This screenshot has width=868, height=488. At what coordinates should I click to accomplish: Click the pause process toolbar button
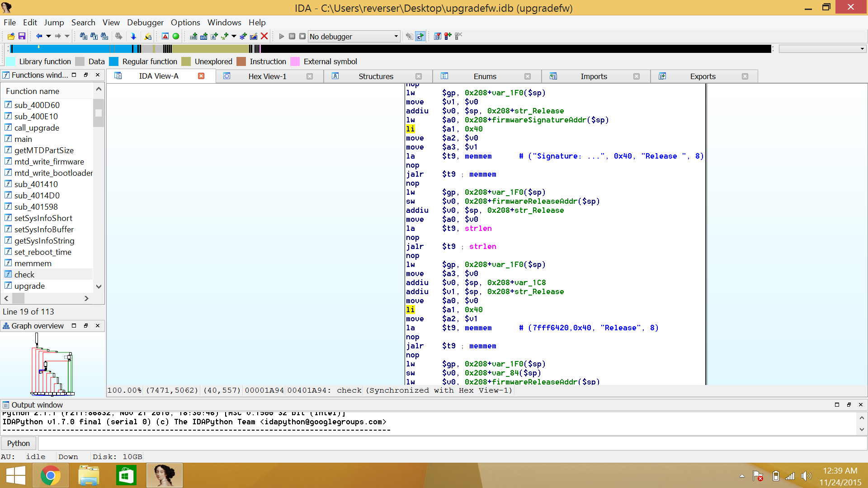[x=292, y=36]
